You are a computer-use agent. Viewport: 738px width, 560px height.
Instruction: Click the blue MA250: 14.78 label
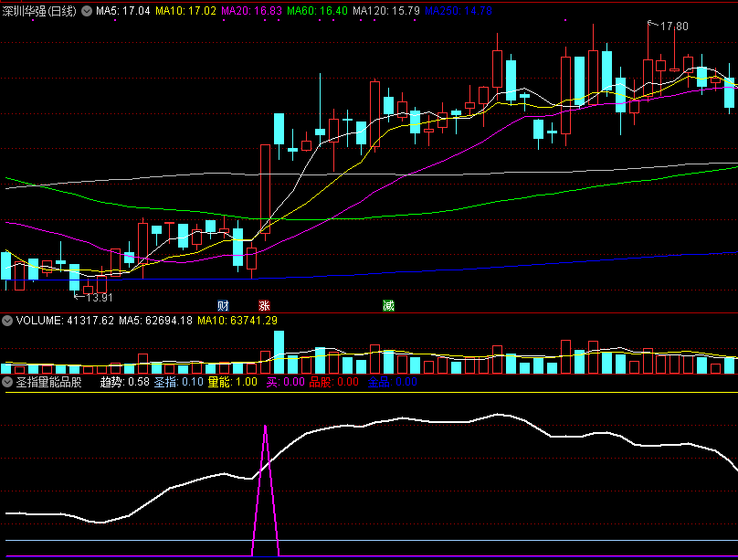coord(459,11)
